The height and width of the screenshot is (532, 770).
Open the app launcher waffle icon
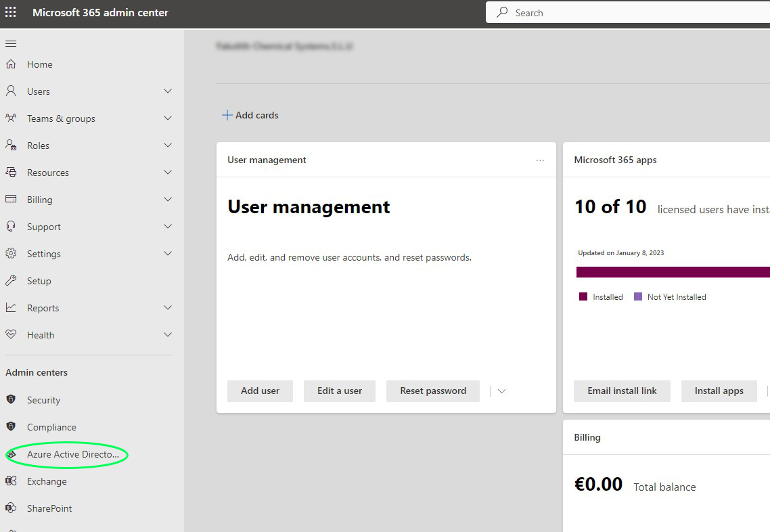click(x=10, y=12)
